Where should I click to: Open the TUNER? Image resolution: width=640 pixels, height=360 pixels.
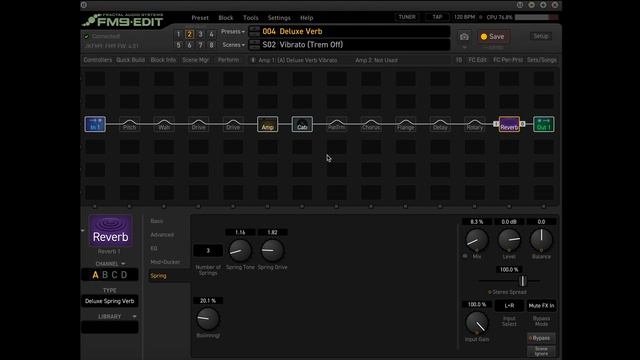click(407, 17)
